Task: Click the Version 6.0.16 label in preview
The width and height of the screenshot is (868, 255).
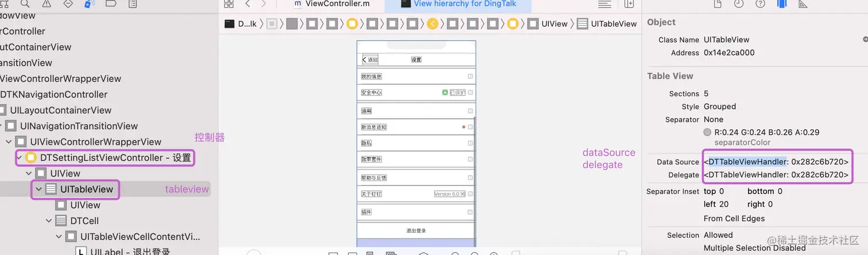Action: click(449, 194)
